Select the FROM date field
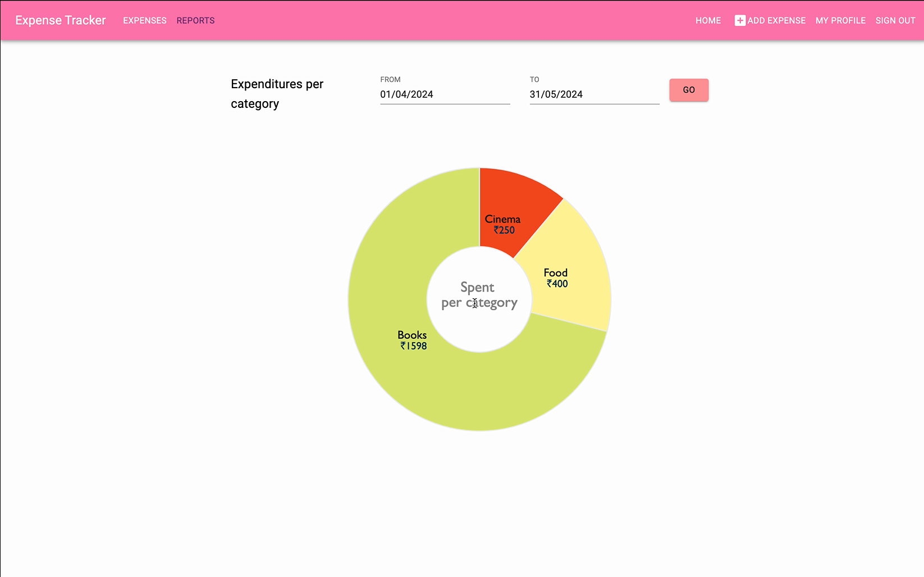The image size is (924, 577). click(445, 94)
